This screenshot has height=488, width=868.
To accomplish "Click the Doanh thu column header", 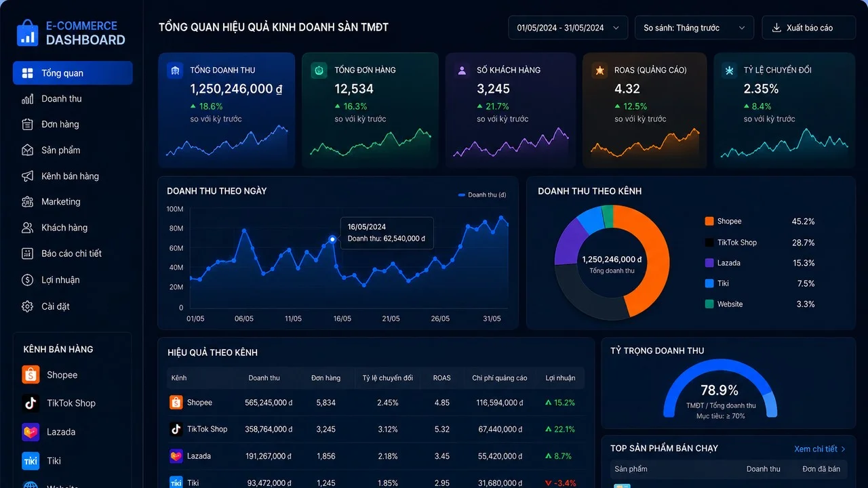I will coord(264,378).
